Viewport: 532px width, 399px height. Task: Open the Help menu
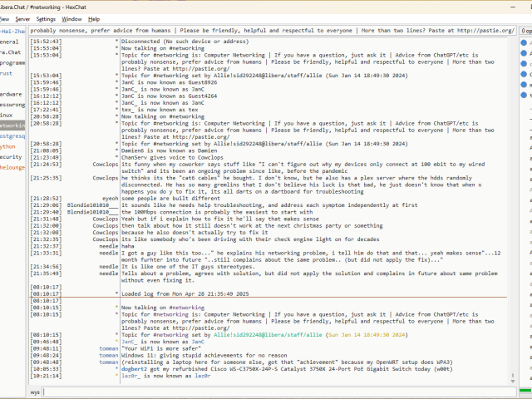click(94, 18)
